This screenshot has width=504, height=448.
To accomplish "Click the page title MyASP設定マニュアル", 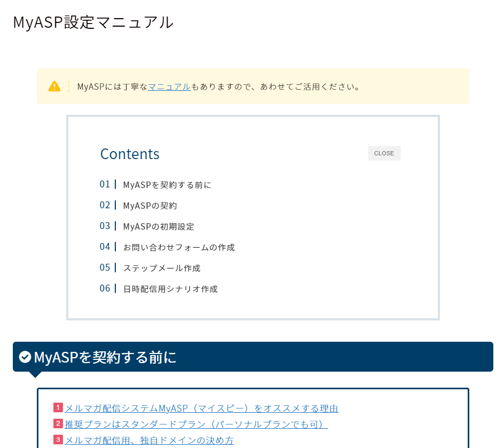I will point(93,22).
